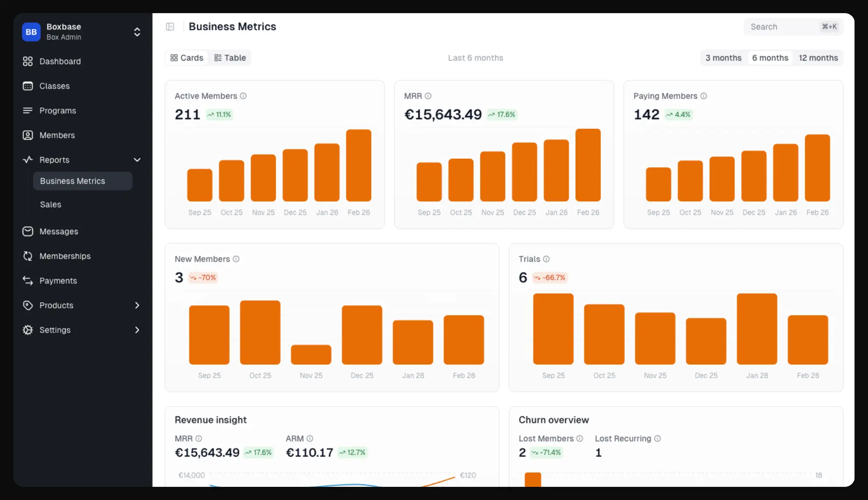Open the Sales report page
Image resolution: width=868 pixels, height=500 pixels.
pyautogui.click(x=50, y=204)
